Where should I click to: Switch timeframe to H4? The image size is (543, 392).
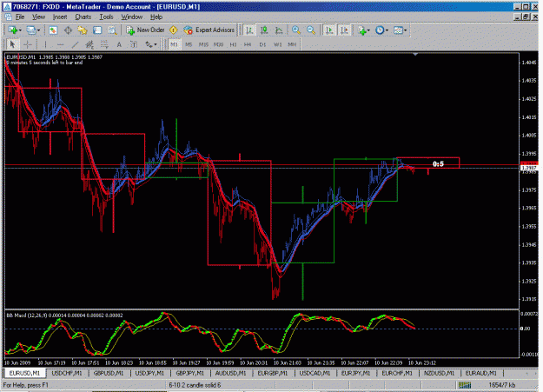point(248,44)
